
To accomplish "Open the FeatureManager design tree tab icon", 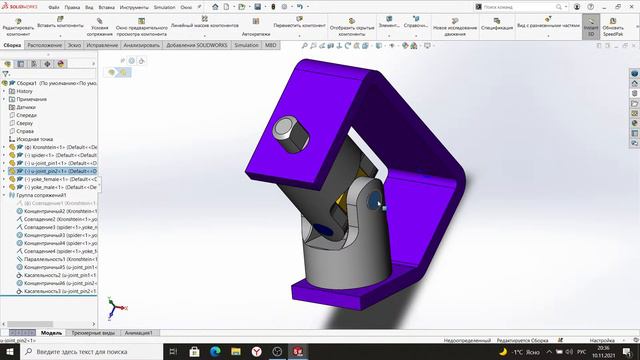I will pyautogui.click(x=7, y=64).
